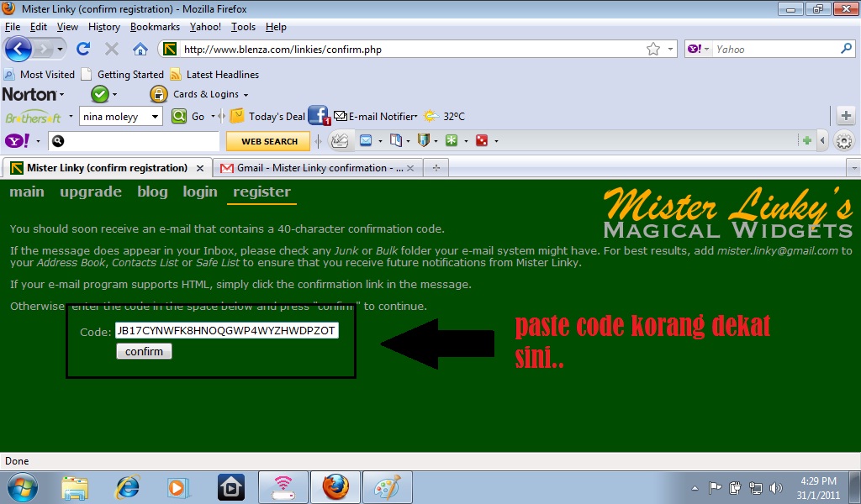
Task: Click the main link in site navigation
Action: pyautogui.click(x=27, y=192)
